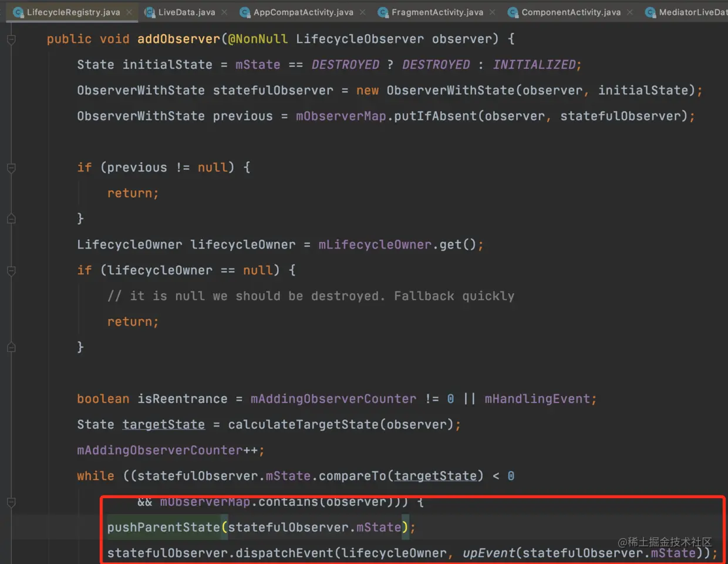Click the mAddingObserverCounter++ statement
This screenshot has width=728, height=564.
coord(171,451)
